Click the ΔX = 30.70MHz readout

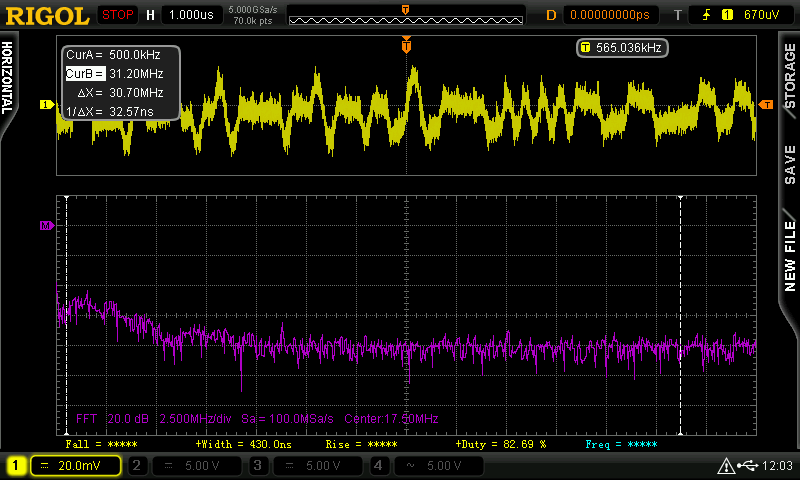(x=120, y=92)
